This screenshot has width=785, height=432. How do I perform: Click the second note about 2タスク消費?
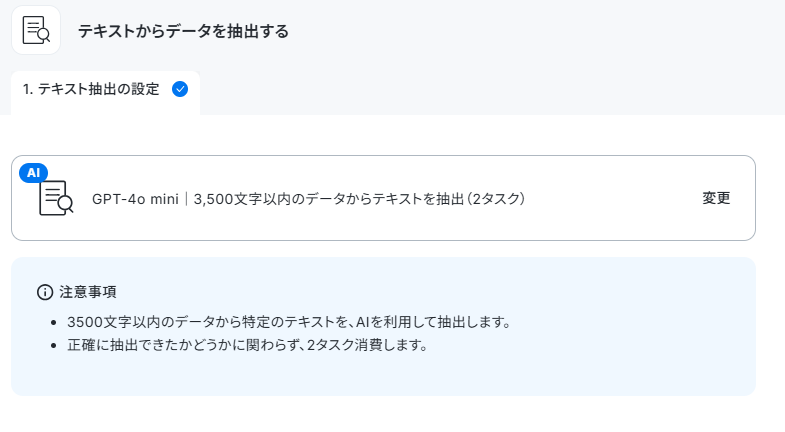click(247, 345)
